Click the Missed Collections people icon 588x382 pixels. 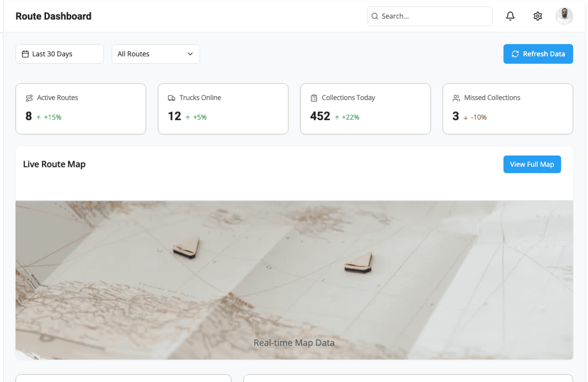456,98
